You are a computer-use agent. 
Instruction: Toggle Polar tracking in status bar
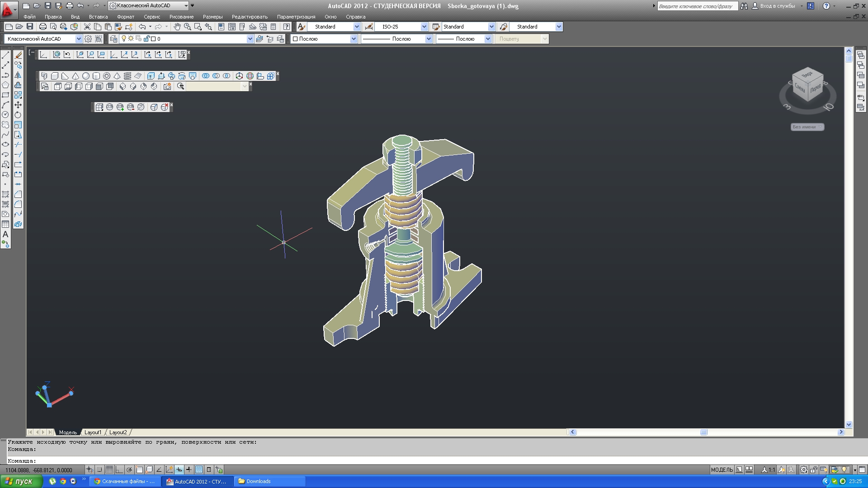(x=129, y=470)
